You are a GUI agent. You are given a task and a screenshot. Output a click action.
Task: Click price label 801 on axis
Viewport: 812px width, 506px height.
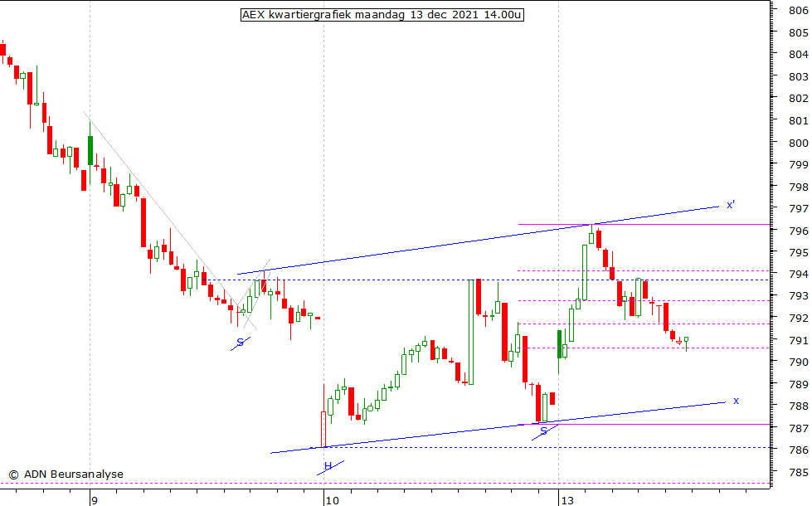798,120
